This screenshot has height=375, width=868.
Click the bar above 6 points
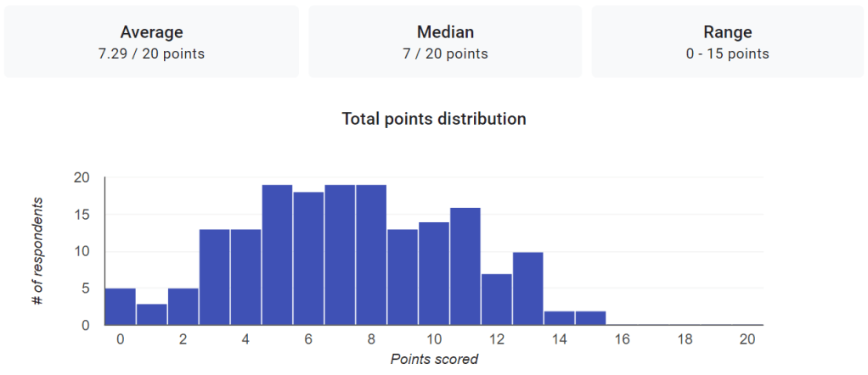[x=308, y=259]
